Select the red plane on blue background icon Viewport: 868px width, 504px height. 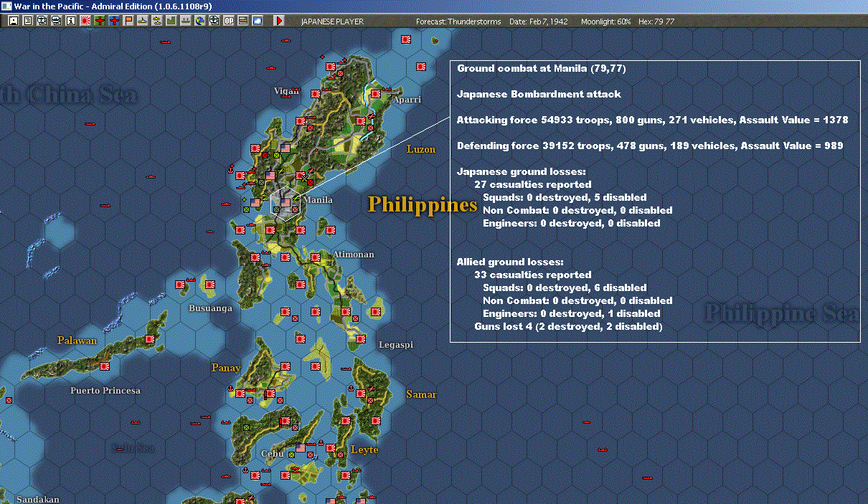[x=114, y=21]
